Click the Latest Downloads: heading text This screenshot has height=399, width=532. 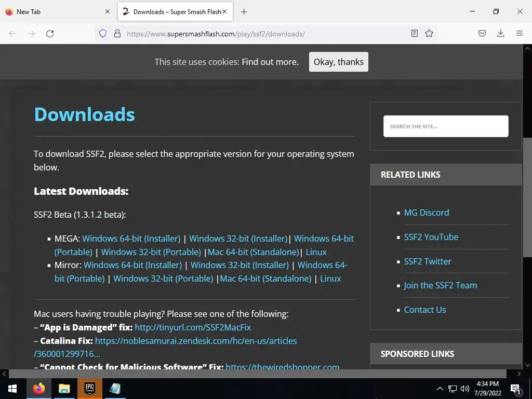[x=81, y=191]
